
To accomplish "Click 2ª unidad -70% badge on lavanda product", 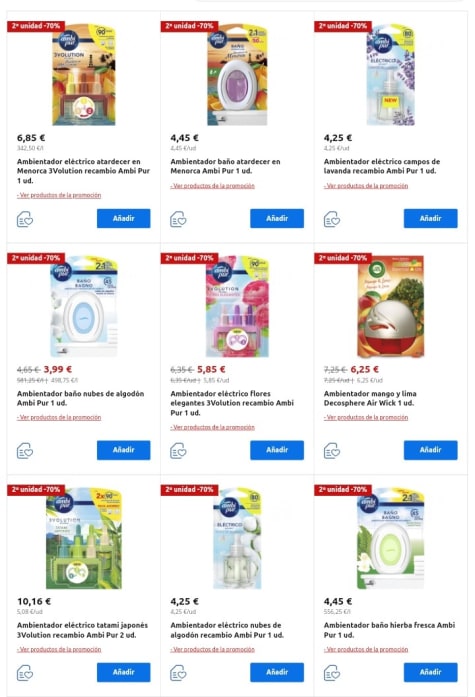I will (x=343, y=26).
